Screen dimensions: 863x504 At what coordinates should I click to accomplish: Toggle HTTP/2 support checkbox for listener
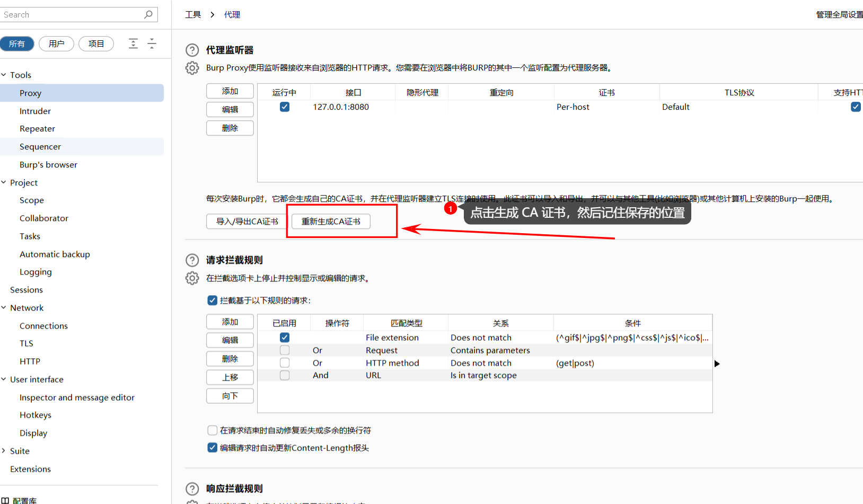[856, 107]
